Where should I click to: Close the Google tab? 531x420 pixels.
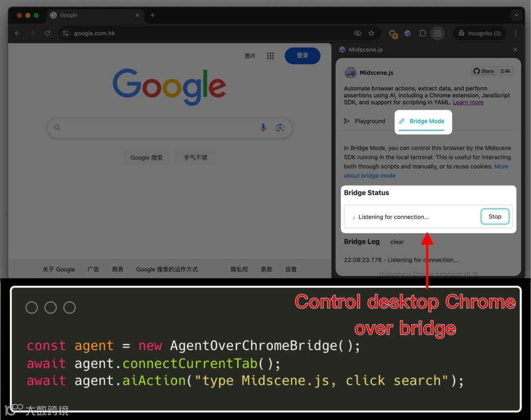point(137,15)
